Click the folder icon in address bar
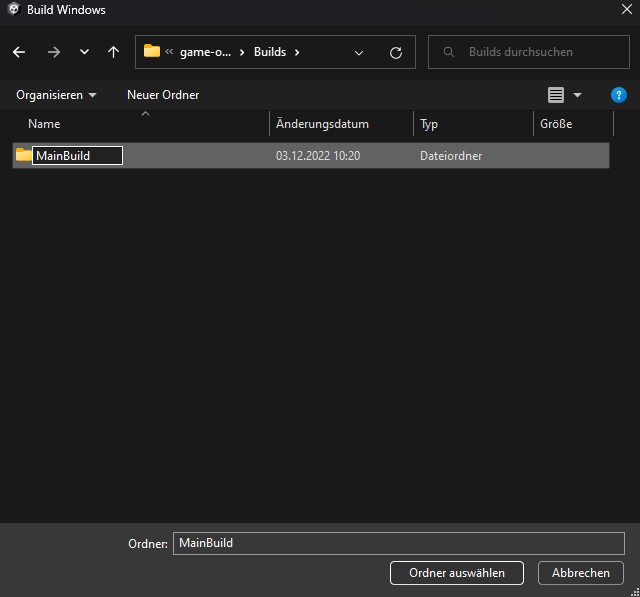Image resolution: width=640 pixels, height=597 pixels. 152,51
